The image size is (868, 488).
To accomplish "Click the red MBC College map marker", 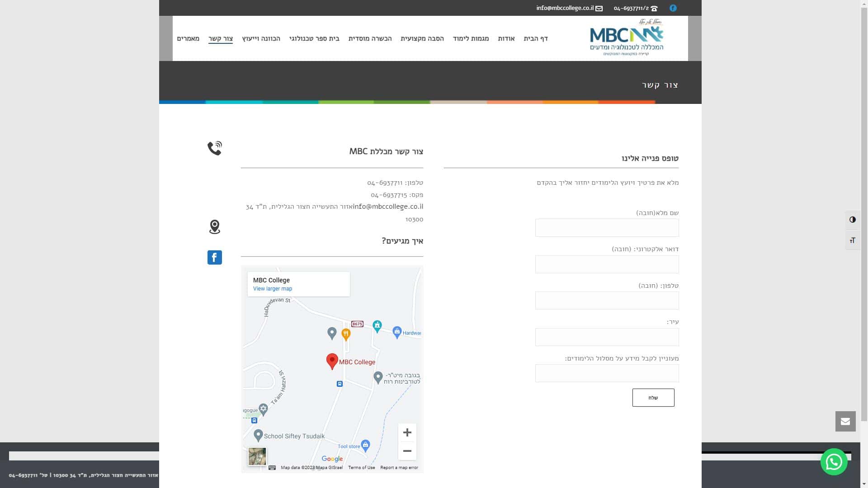I will 332,361.
